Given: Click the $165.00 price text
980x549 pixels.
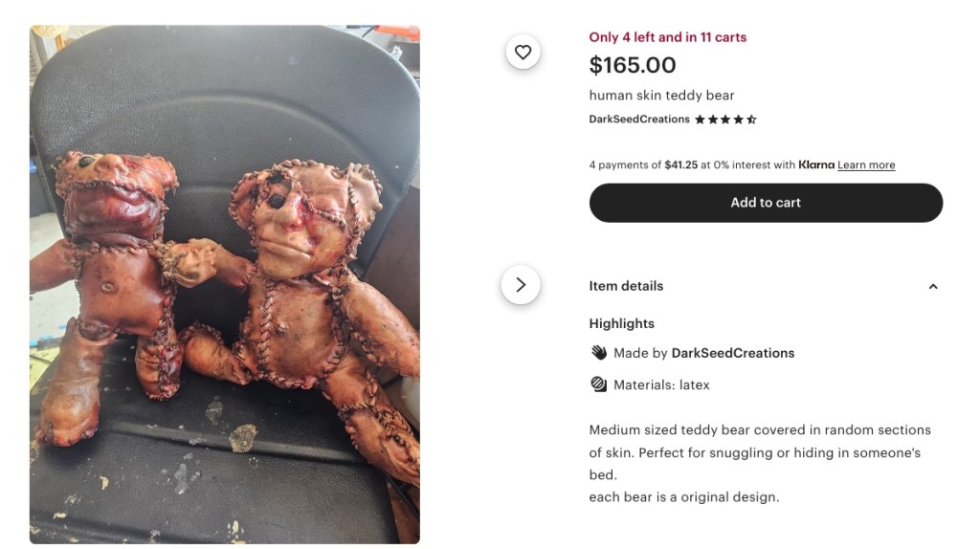Looking at the screenshot, I should [x=633, y=65].
